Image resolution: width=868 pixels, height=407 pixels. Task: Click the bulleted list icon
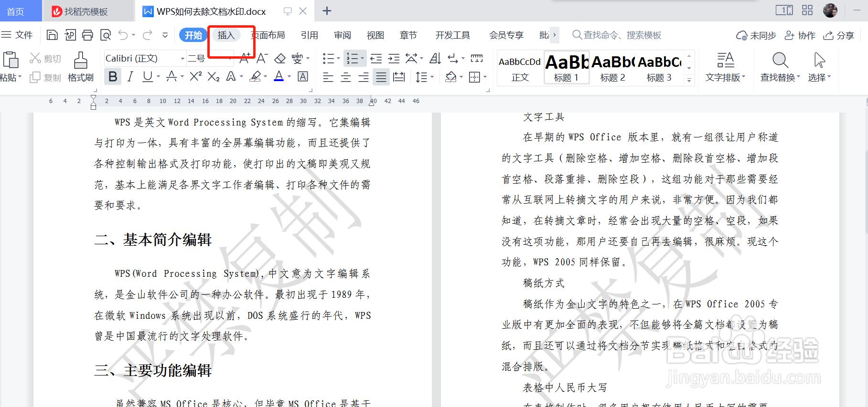[328, 58]
